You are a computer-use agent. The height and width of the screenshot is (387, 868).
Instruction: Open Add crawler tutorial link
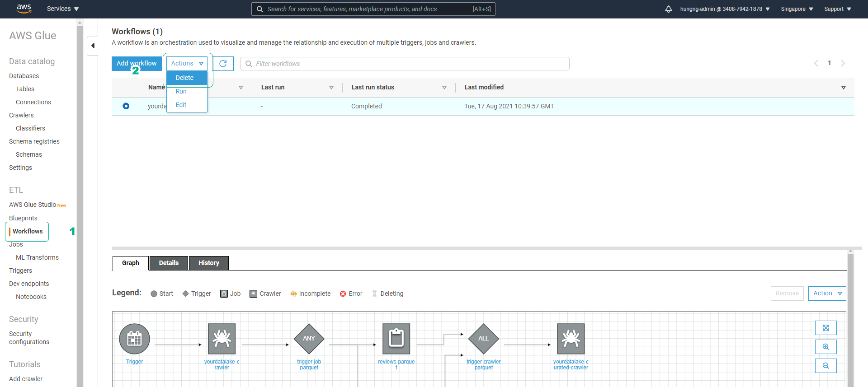[26, 379]
